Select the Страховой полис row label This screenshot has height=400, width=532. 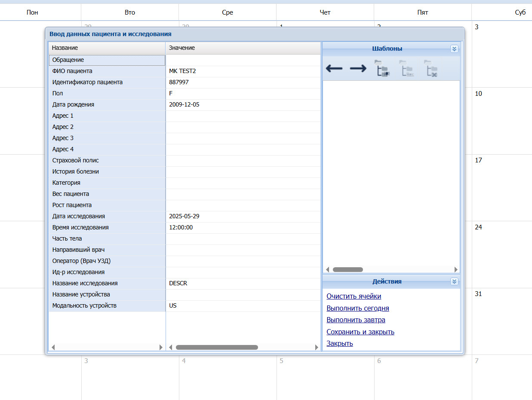(107, 161)
